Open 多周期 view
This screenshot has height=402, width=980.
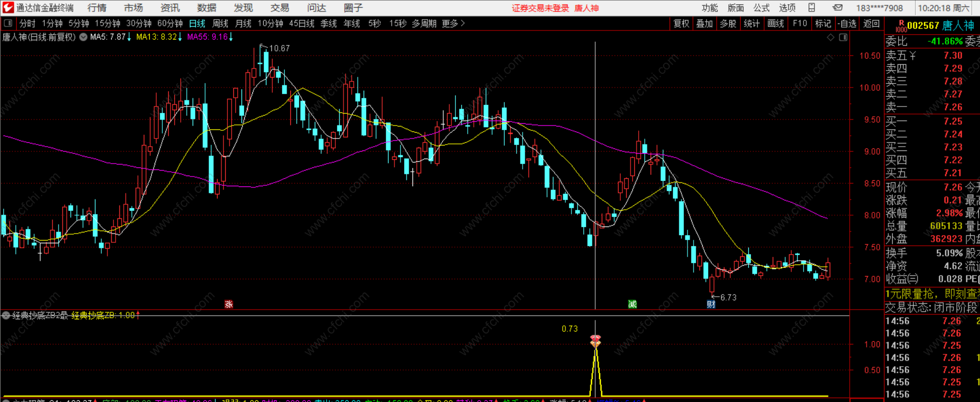point(424,23)
